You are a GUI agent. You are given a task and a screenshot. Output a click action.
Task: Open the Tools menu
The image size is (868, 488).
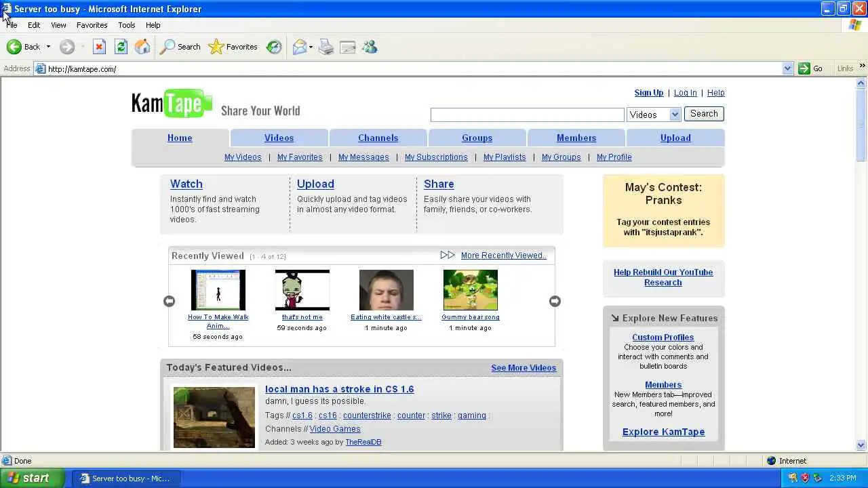point(127,25)
